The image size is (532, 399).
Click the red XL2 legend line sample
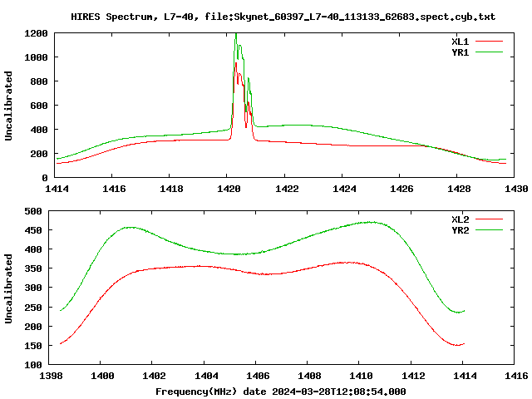click(x=489, y=219)
